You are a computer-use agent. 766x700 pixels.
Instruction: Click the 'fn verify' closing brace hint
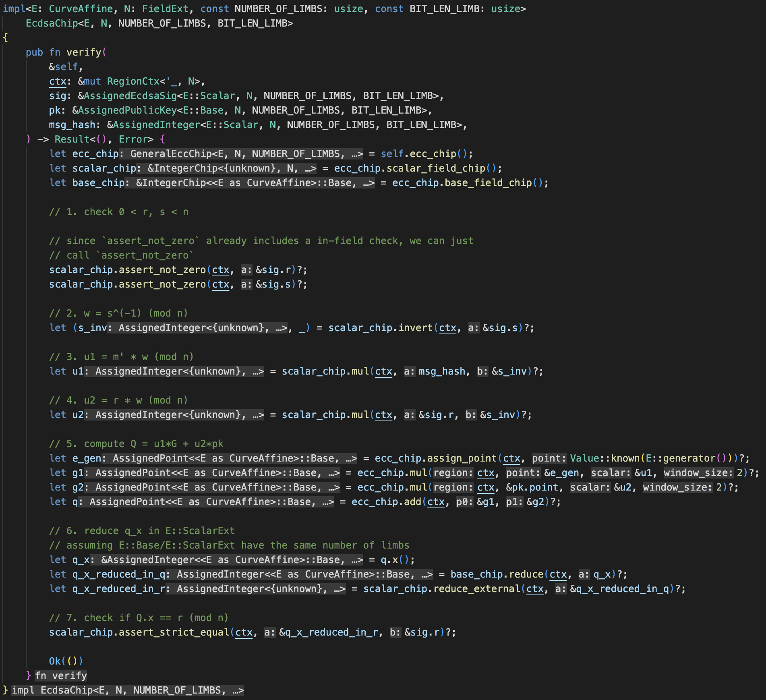coord(61,676)
